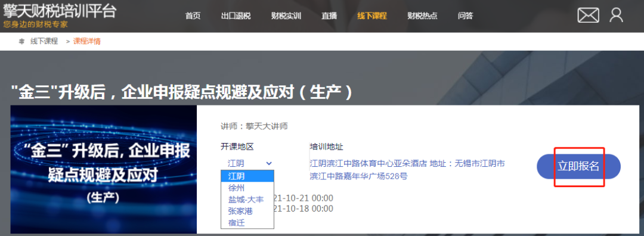Open the 财税实训 menu item

pyautogui.click(x=286, y=16)
